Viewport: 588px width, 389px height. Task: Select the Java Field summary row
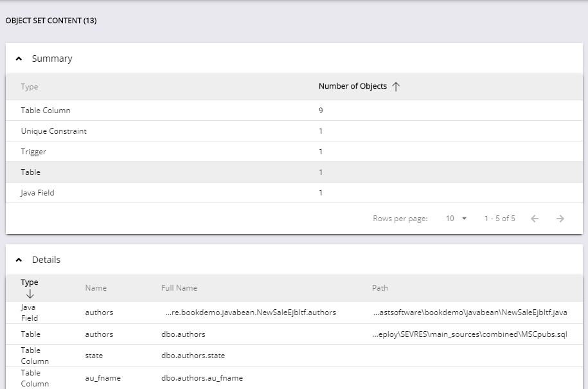click(x=37, y=193)
